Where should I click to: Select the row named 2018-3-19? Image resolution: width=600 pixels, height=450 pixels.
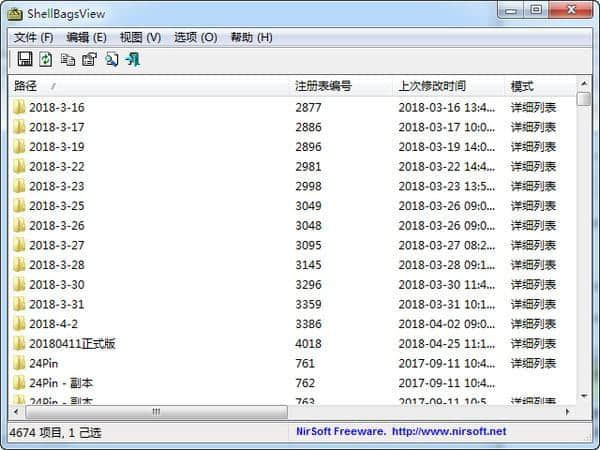(x=293, y=147)
